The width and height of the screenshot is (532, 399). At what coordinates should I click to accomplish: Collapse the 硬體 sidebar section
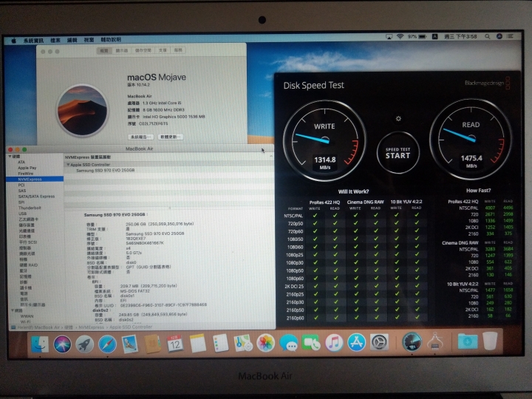[x=10, y=157]
